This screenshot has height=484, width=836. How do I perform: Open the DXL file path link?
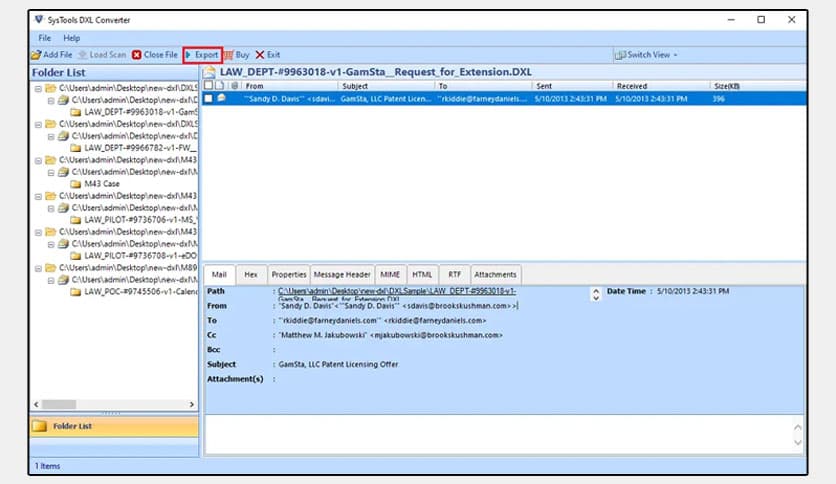point(397,295)
